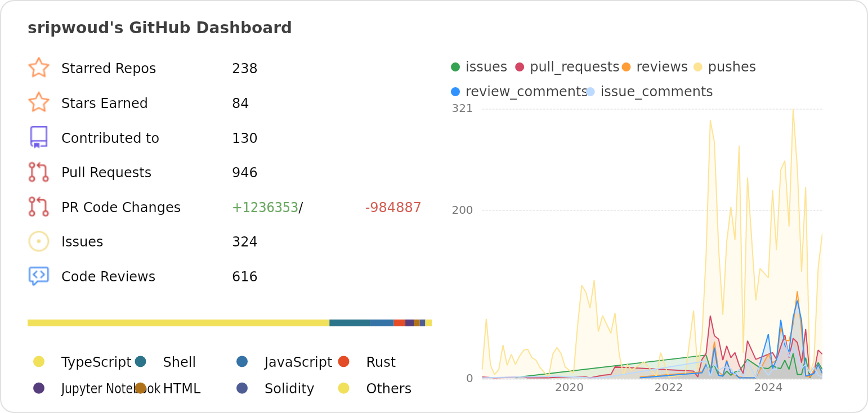Click the dashboard title "sripwoud's GitHub Dashboard"

coord(160,28)
